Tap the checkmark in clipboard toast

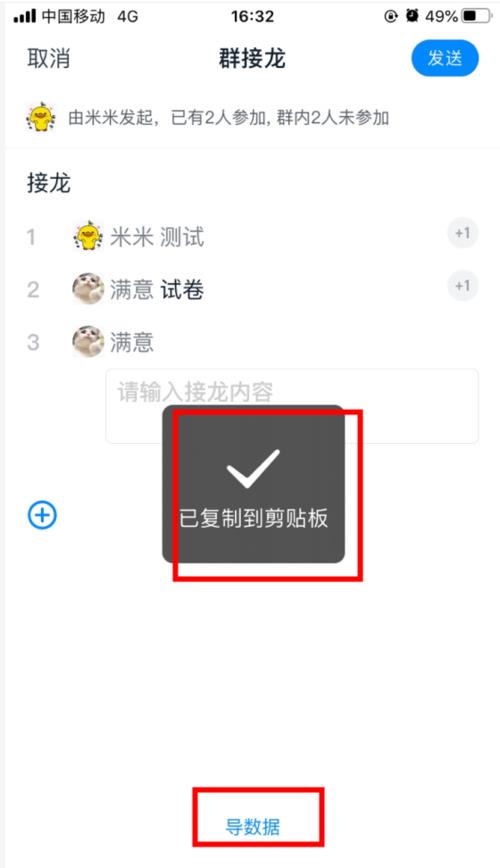(x=253, y=468)
